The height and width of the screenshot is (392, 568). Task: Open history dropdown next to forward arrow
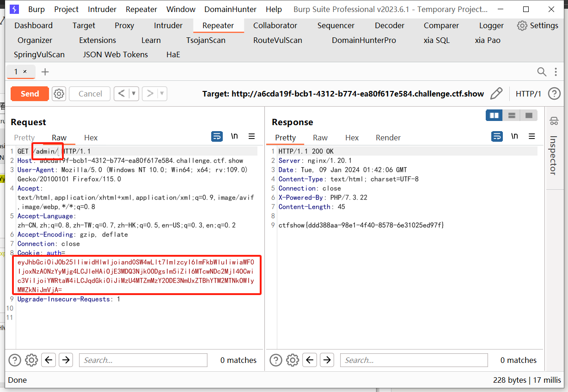(162, 94)
